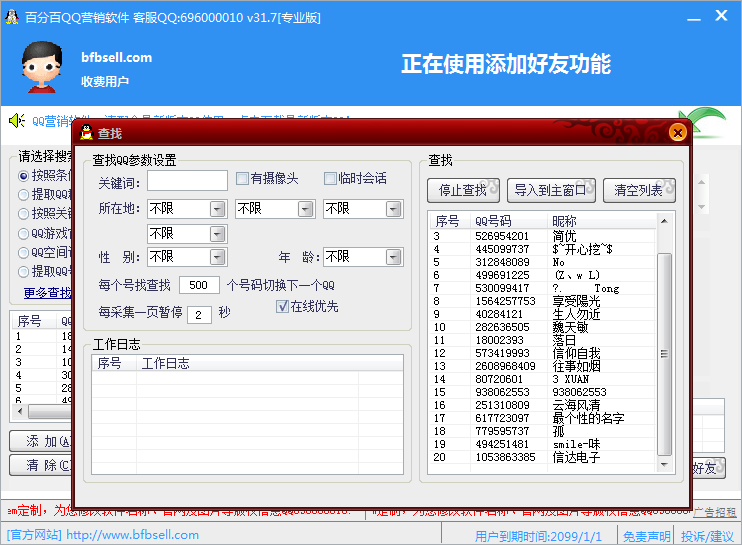
Task: Click the QQ penguin icon in 查找 dialog title
Action: click(87, 132)
